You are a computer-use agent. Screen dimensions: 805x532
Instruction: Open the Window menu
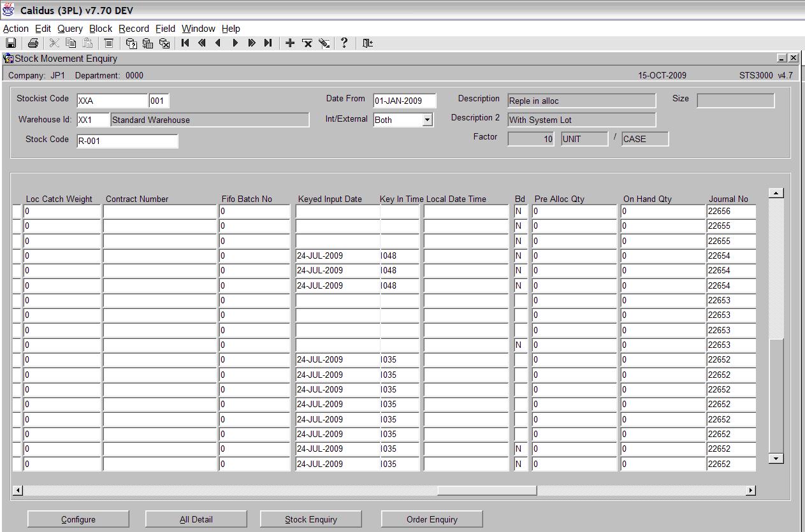tap(198, 29)
